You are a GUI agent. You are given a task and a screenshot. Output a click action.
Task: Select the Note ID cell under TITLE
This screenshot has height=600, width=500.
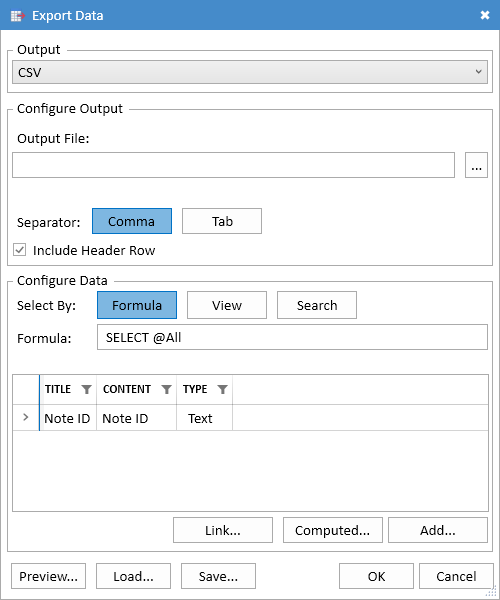click(x=67, y=418)
